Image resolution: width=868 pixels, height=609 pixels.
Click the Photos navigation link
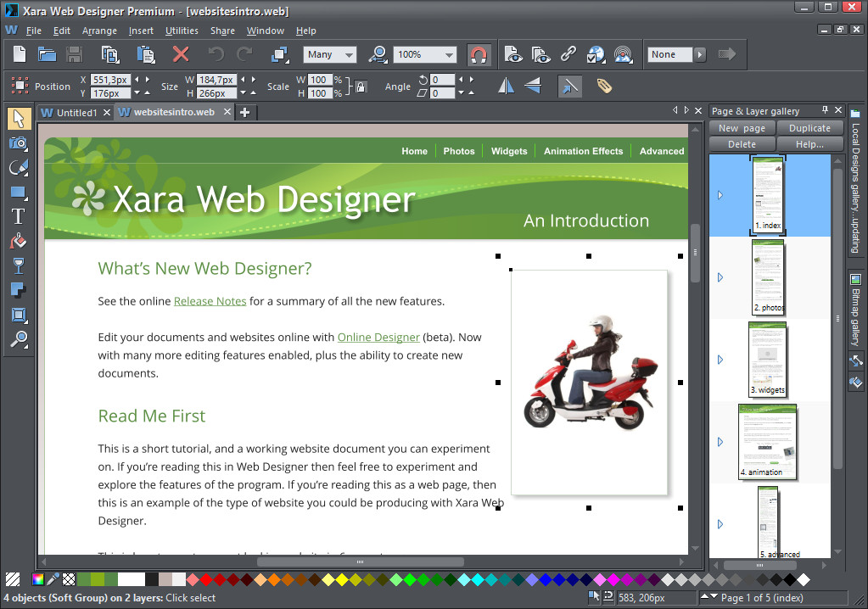coord(459,151)
